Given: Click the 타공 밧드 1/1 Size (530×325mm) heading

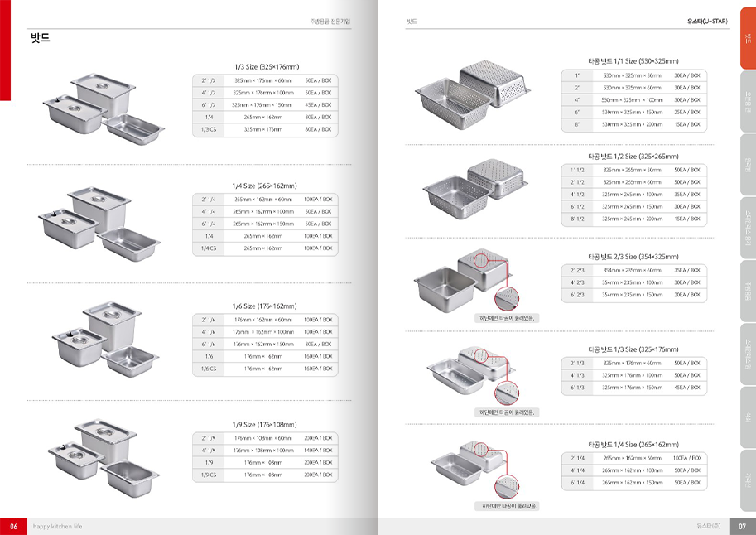Looking at the screenshot, I should click(x=633, y=60).
